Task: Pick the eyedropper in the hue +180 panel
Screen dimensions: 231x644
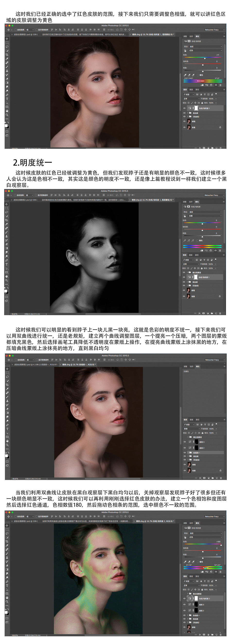Action: click(185, 562)
